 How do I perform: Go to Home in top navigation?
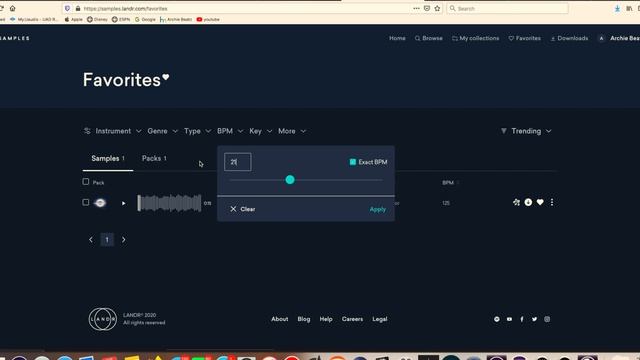tap(397, 38)
